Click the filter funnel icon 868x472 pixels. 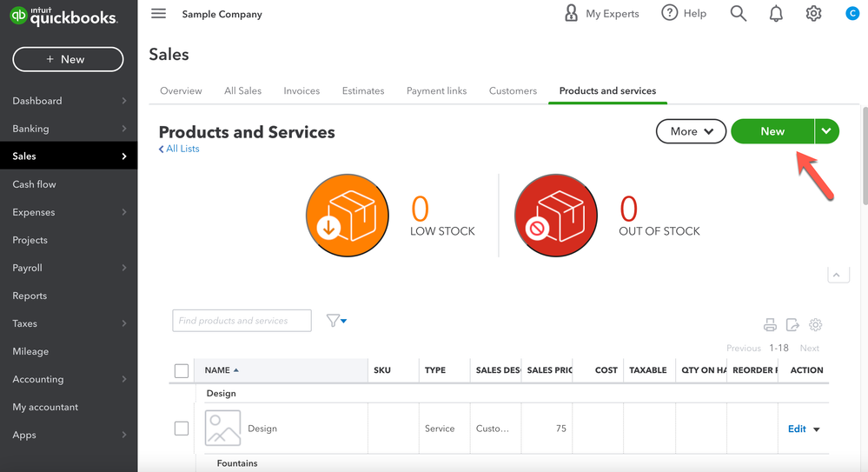(x=335, y=321)
